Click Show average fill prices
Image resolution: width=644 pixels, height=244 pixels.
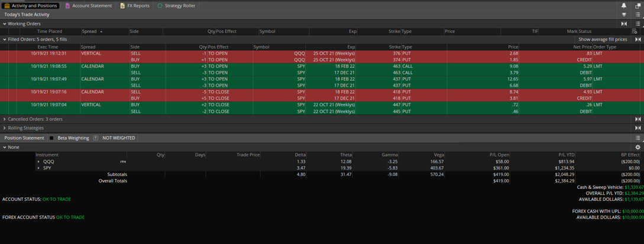(x=603, y=40)
